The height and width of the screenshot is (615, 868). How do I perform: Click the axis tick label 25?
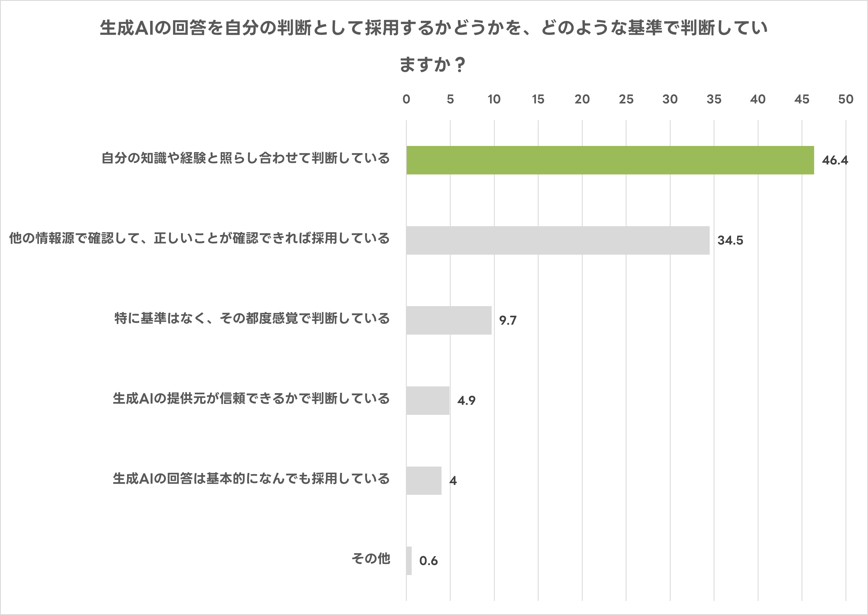[626, 99]
